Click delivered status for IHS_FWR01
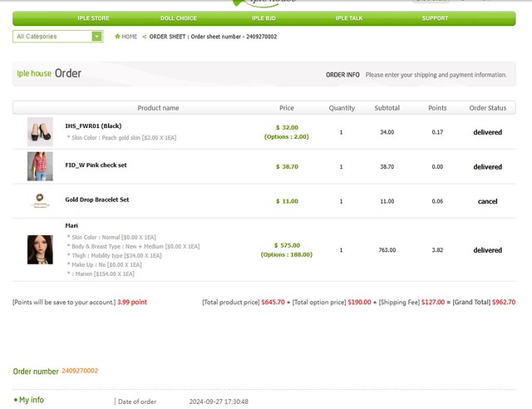Viewport: 532px width, 409px height. coord(488,132)
